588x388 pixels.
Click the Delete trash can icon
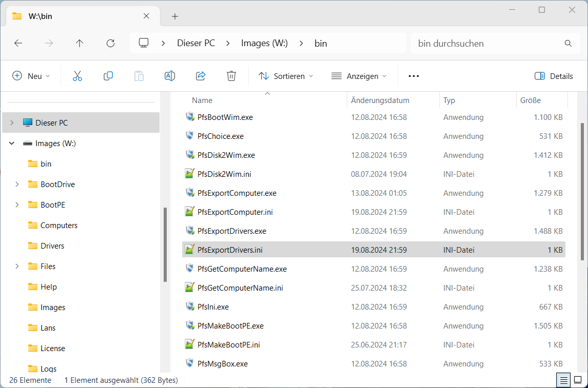[231, 76]
